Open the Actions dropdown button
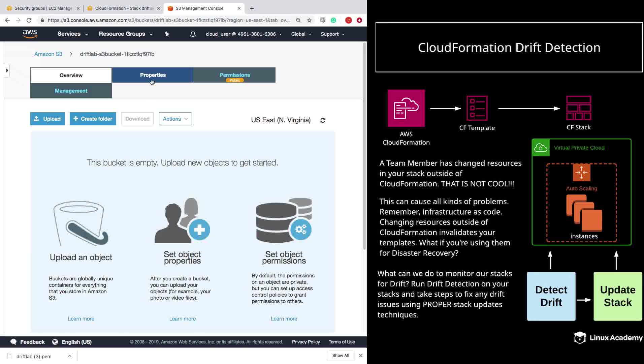Screen dimensions: 644x364 175,119
